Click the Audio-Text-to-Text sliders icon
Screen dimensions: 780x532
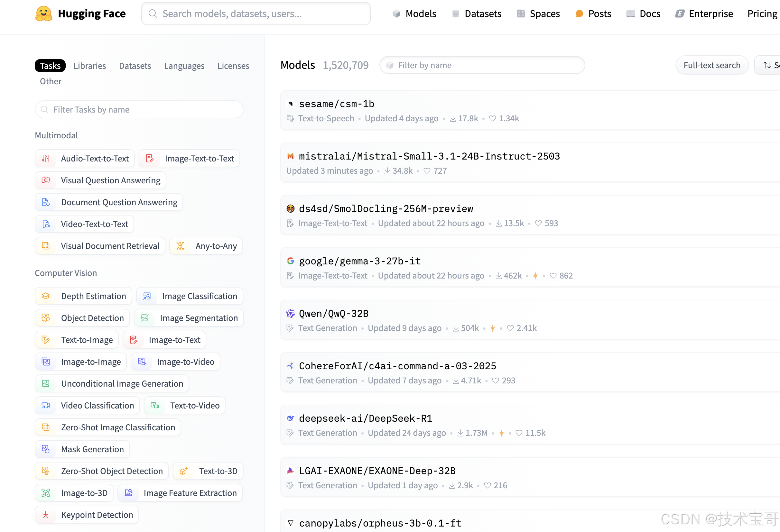point(46,158)
